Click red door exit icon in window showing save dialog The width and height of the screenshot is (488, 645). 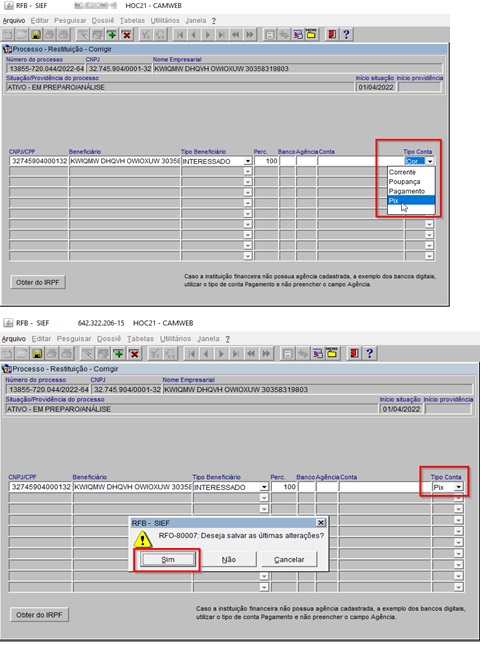pos(354,353)
